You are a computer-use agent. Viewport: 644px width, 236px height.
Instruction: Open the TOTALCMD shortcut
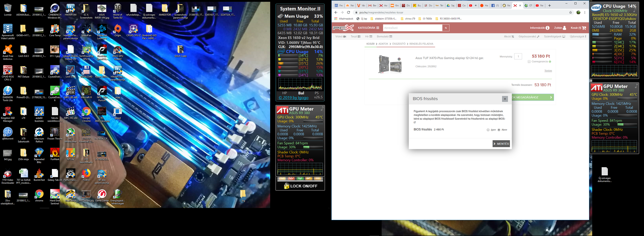(86, 72)
